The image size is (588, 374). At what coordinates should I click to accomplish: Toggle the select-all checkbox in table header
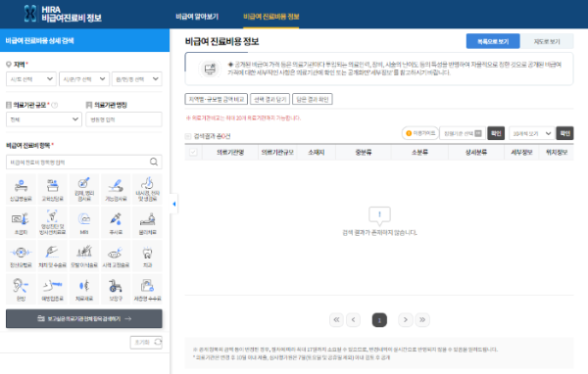(193, 152)
